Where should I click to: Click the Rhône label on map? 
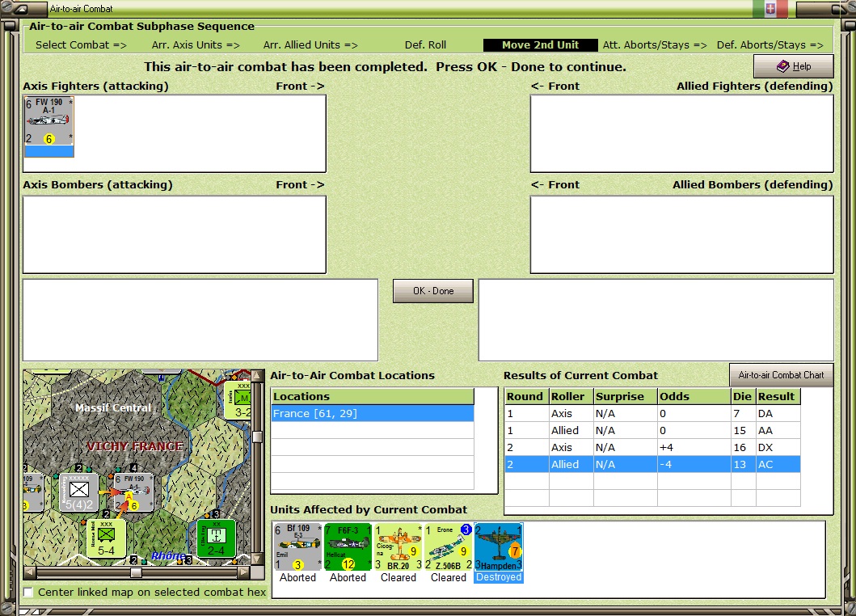[169, 556]
